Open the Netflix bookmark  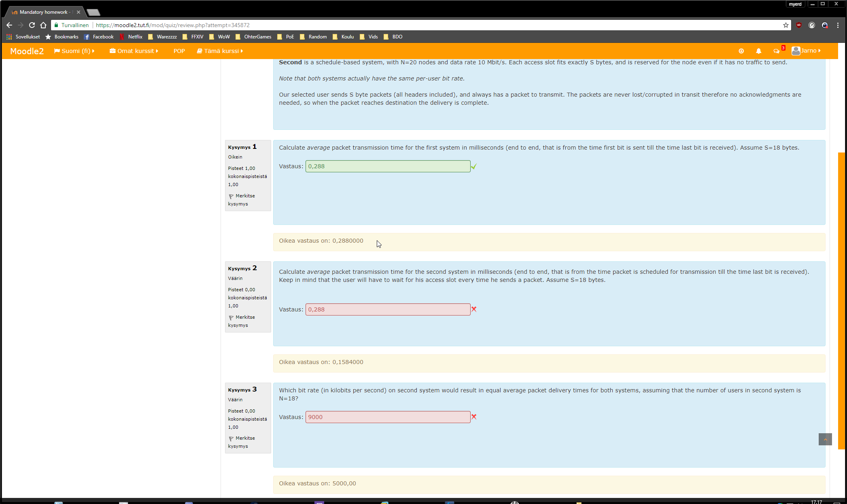point(131,37)
